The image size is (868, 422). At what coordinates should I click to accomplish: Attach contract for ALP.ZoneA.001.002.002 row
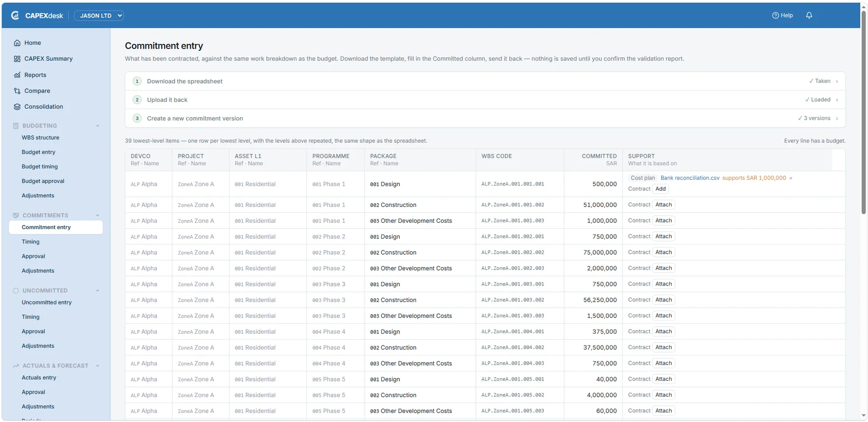[x=664, y=252]
